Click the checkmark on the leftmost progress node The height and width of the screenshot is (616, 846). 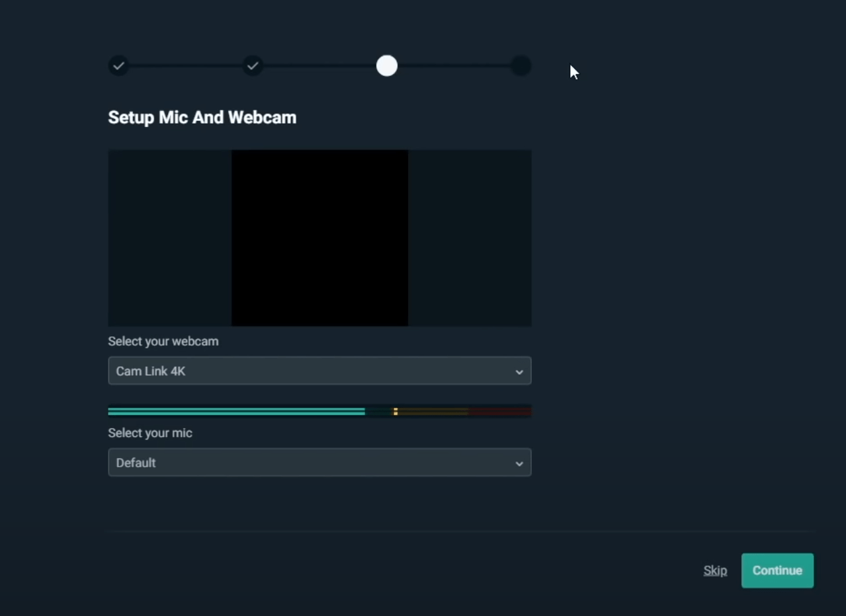pyautogui.click(x=119, y=65)
